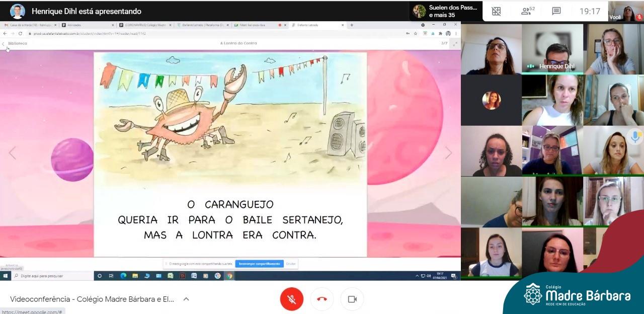644x314 pixels.
Task: Expand hidden system tray icons
Action: (x=417, y=276)
